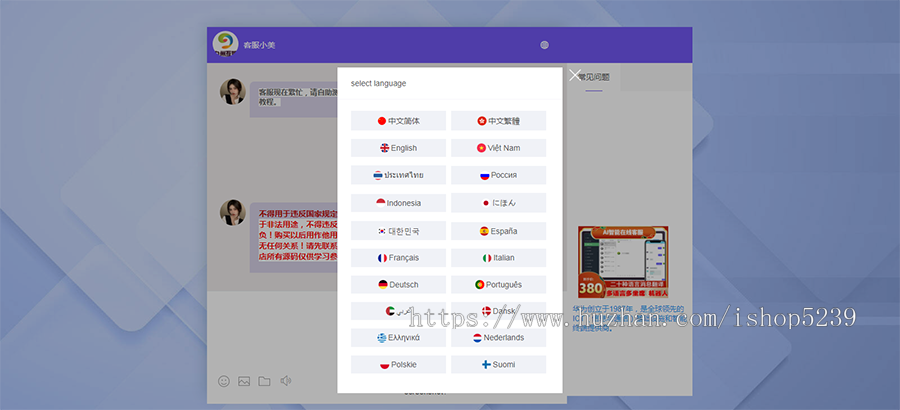This screenshot has width=900, height=410.
Task: Pick Indonesia language option
Action: pos(398,203)
